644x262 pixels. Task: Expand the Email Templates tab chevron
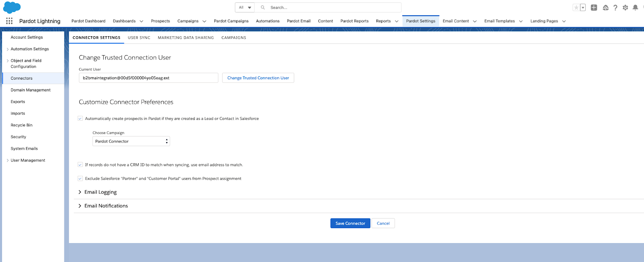coord(521,21)
